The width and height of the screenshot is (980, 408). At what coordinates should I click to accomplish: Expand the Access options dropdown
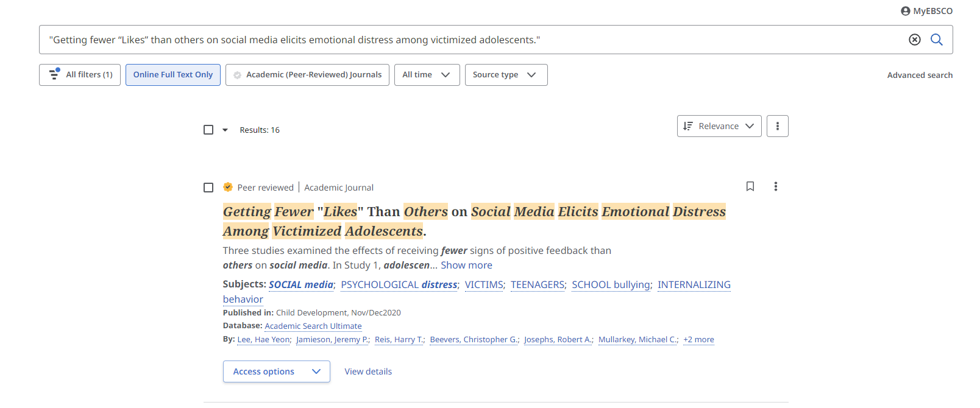tap(277, 371)
